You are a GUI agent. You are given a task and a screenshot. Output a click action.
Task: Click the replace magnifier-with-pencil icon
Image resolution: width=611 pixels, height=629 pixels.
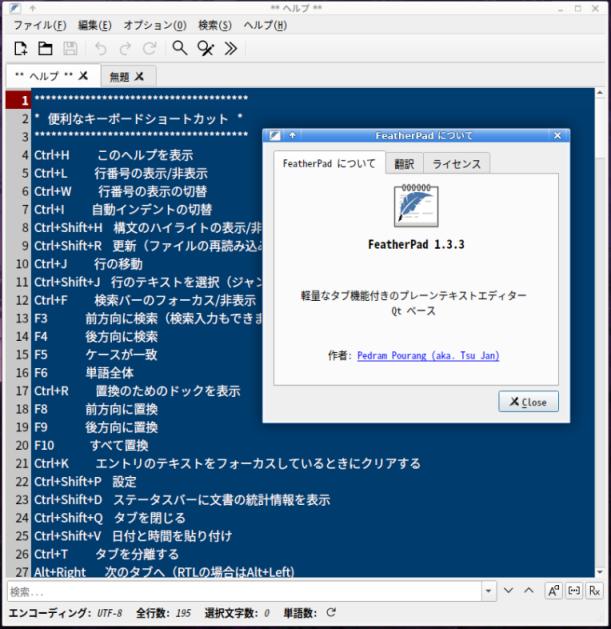(205, 49)
